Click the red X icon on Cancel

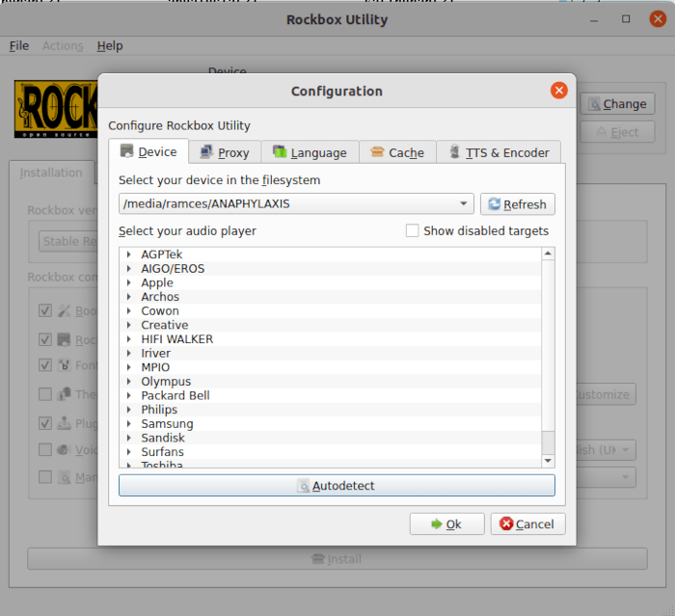click(x=506, y=523)
